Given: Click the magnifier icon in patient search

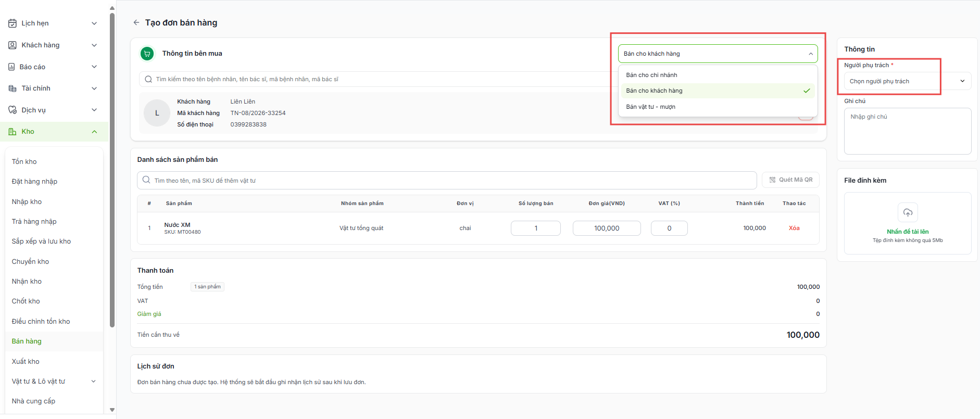Looking at the screenshot, I should coord(148,79).
